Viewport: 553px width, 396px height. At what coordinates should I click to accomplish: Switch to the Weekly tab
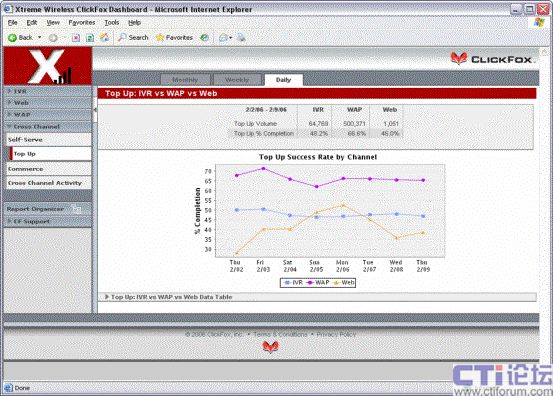(x=237, y=80)
